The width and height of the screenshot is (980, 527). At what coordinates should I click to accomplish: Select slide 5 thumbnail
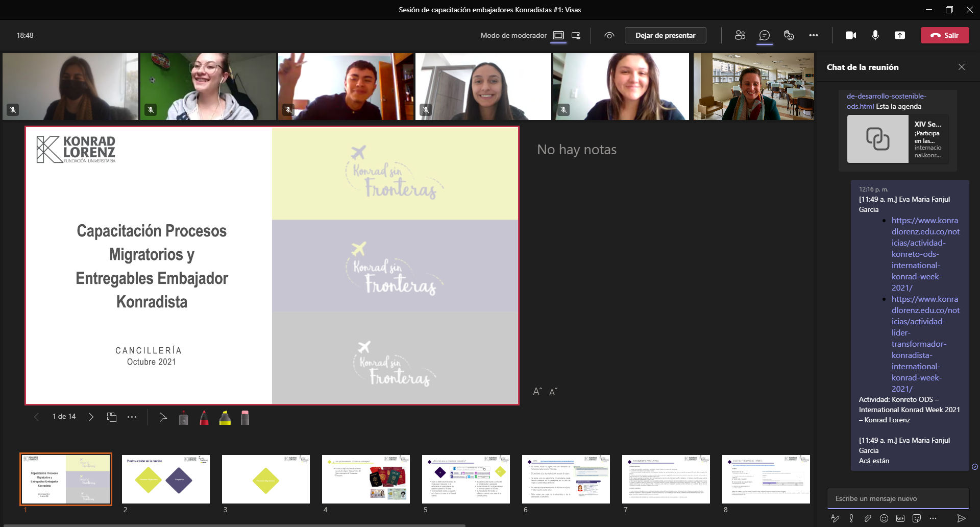click(466, 479)
